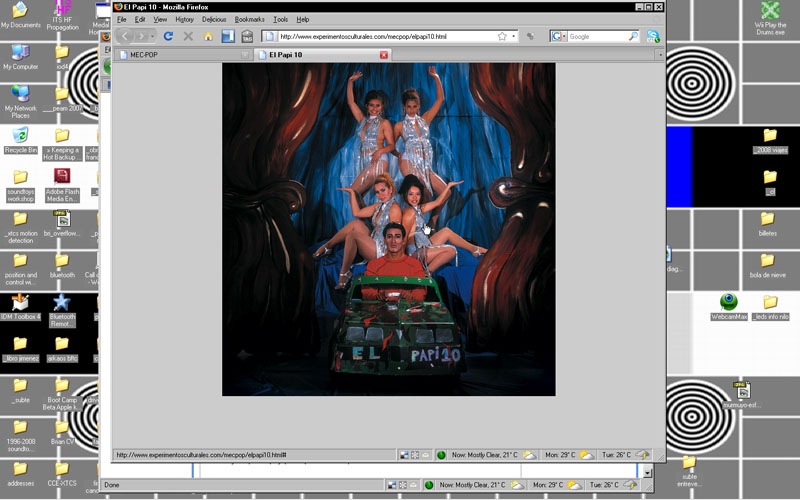Viewport: 800px width, 500px height.
Task: Click the search magnifier icon
Action: pos(633,36)
